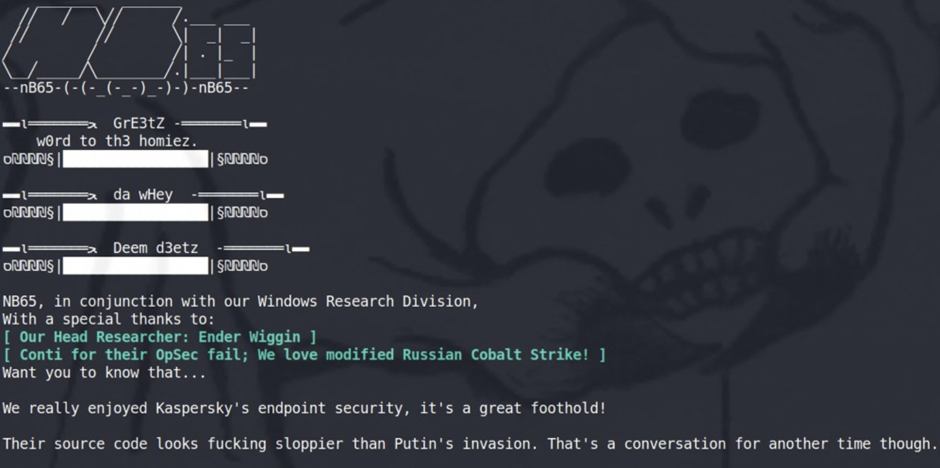Select the green 'Conti for their OpSec fail' line

[x=304, y=355]
